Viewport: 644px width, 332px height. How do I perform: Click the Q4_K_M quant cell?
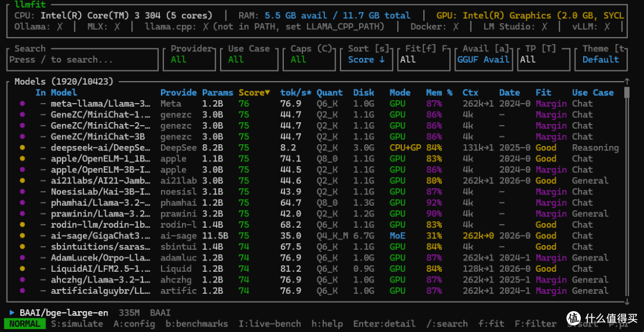point(332,236)
